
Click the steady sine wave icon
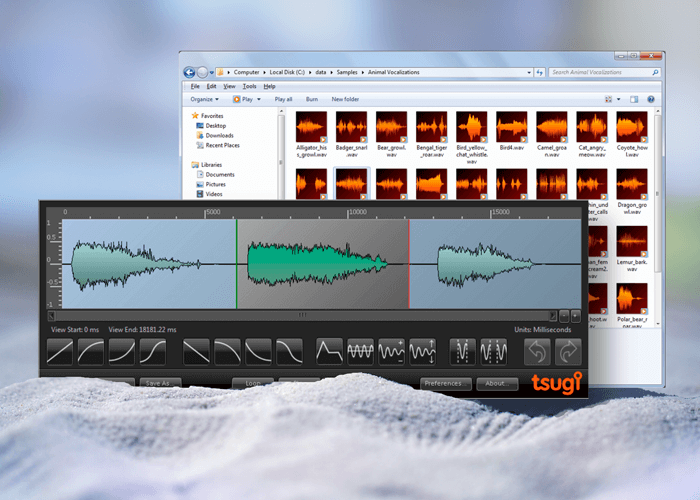[x=360, y=352]
